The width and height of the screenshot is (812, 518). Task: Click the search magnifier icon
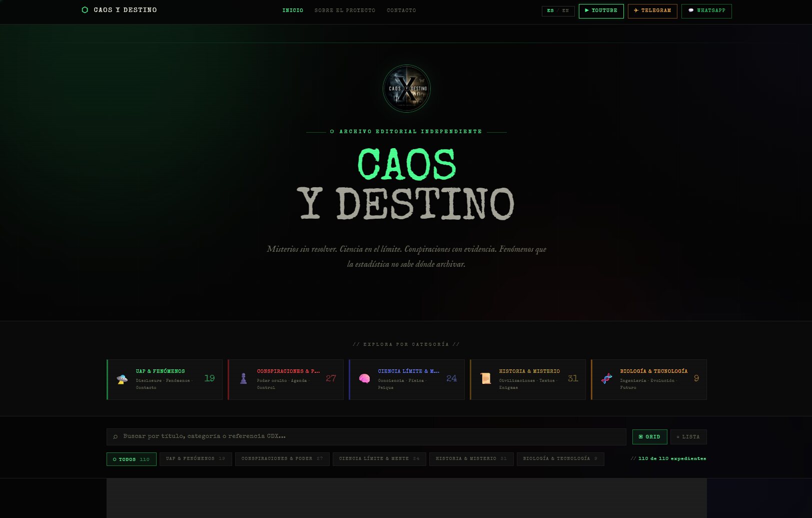click(116, 437)
